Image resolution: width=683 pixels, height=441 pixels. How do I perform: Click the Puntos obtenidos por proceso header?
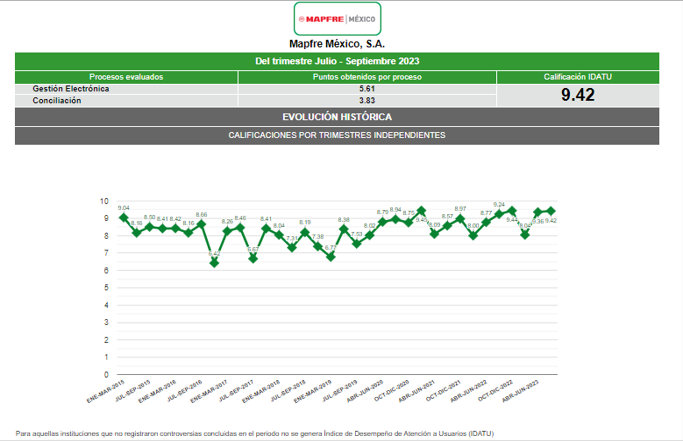click(x=367, y=77)
